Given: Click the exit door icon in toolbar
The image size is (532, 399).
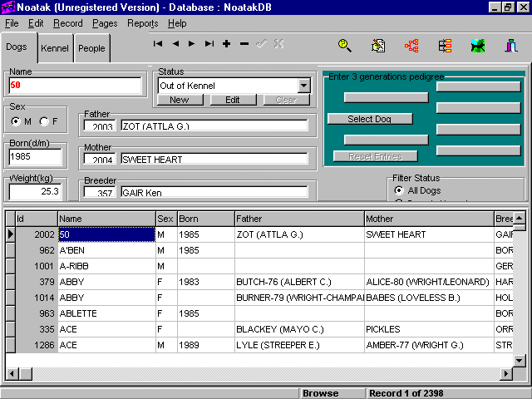Looking at the screenshot, I should click(512, 46).
